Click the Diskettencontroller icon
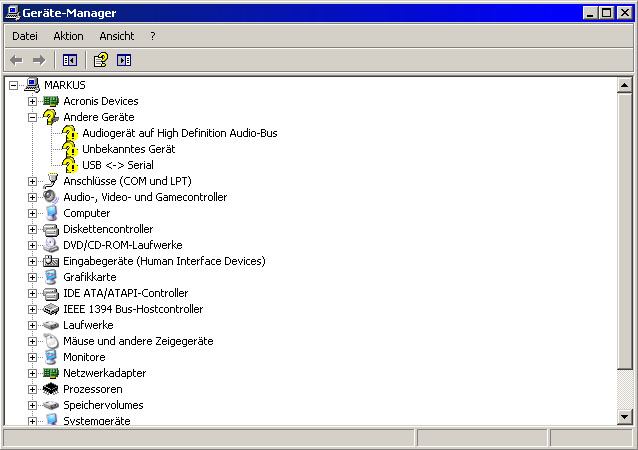The height and width of the screenshot is (450, 638). click(x=51, y=230)
